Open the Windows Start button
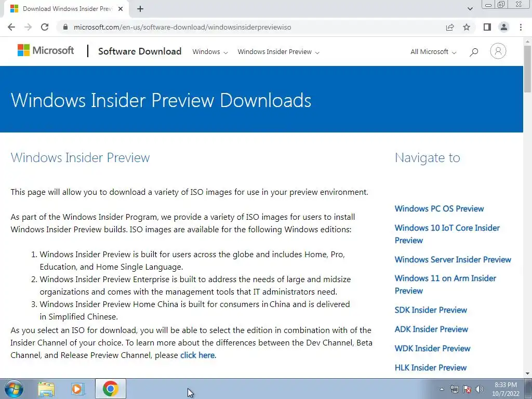 tap(14, 389)
